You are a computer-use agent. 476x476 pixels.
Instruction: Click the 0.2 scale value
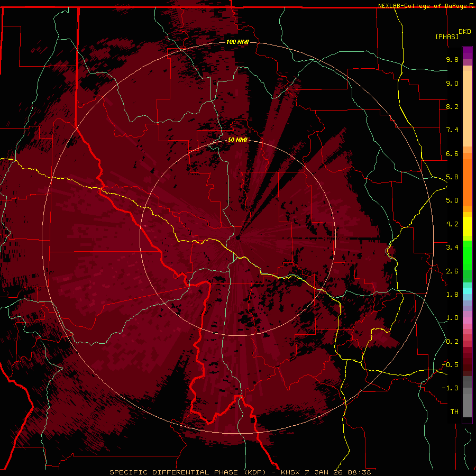(x=452, y=342)
